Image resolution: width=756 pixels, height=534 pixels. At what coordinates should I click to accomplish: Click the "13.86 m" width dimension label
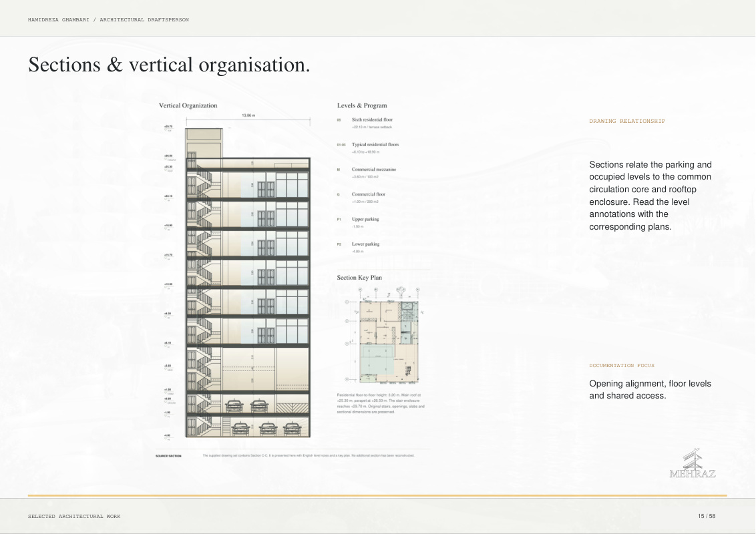[248, 115]
